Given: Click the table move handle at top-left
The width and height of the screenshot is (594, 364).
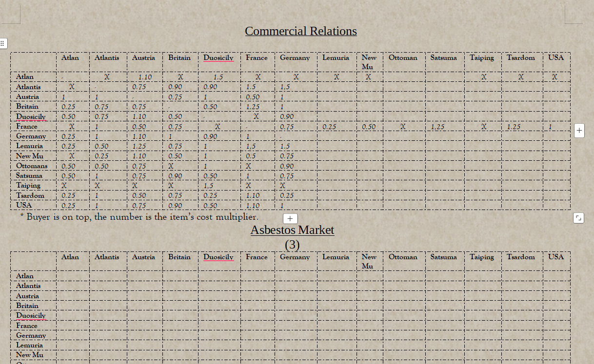Looking at the screenshot, I should click(3, 43).
